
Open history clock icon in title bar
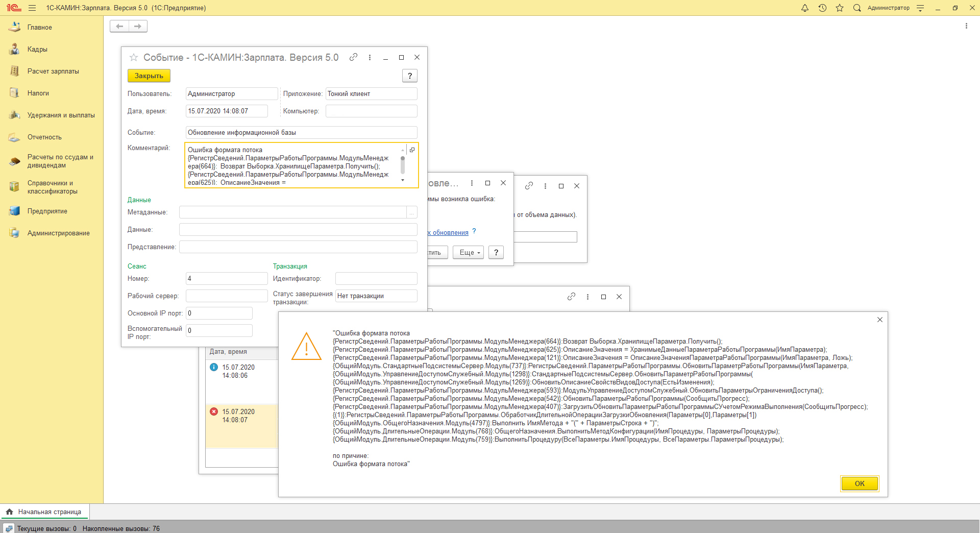pyautogui.click(x=822, y=8)
